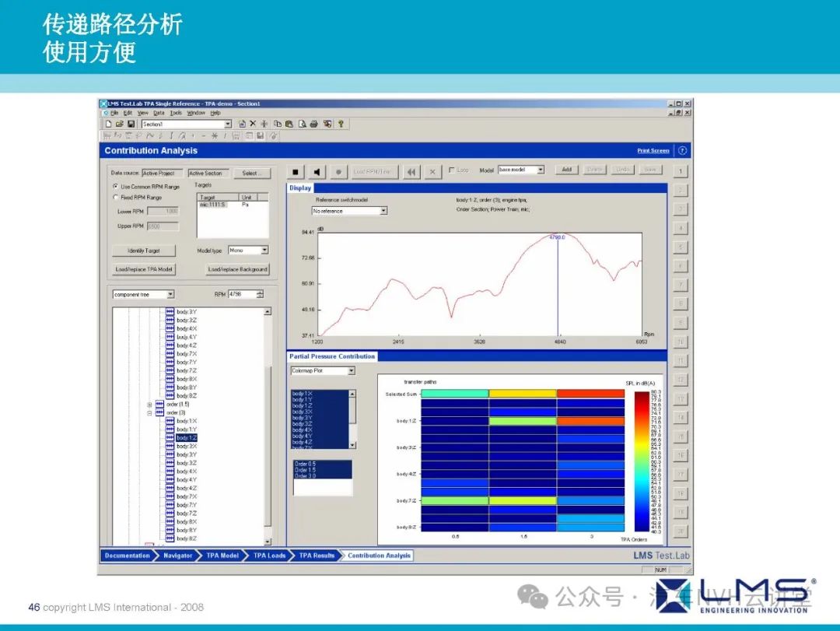840x631 pixels.
Task: Click the speaker audio replay icon
Action: 317,170
